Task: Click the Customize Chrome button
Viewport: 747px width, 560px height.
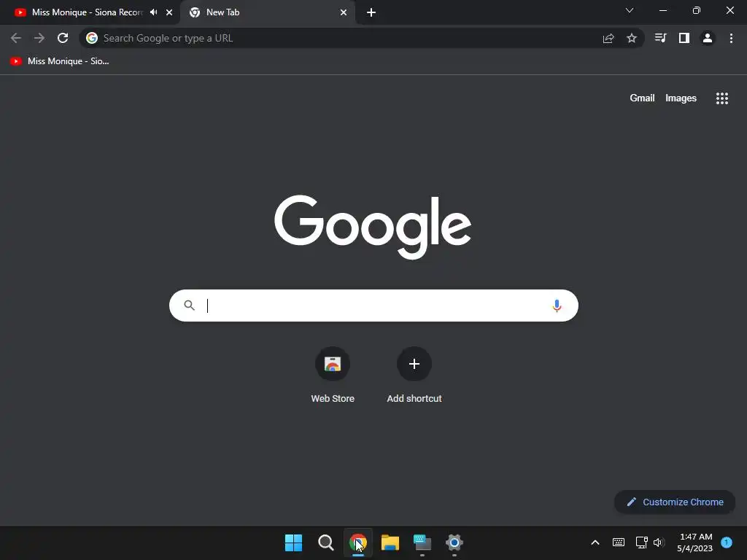Action: (675, 502)
